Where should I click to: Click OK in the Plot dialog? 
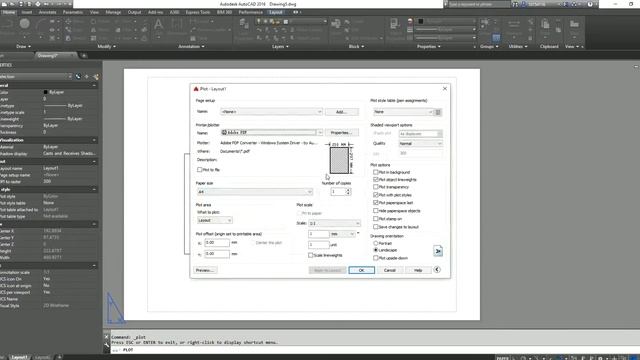pos(361,270)
